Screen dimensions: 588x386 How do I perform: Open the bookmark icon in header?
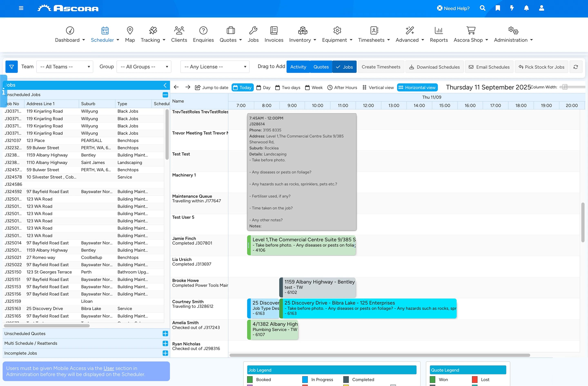pos(498,8)
